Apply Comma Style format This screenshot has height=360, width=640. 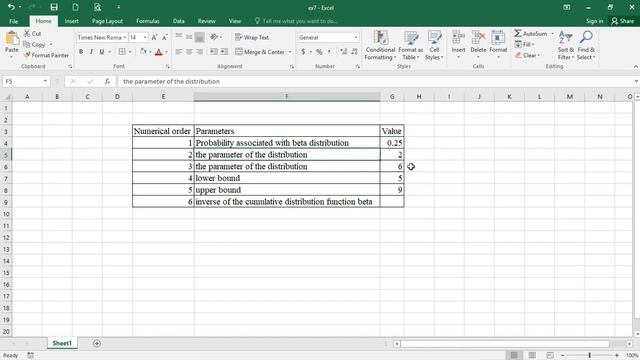329,51
